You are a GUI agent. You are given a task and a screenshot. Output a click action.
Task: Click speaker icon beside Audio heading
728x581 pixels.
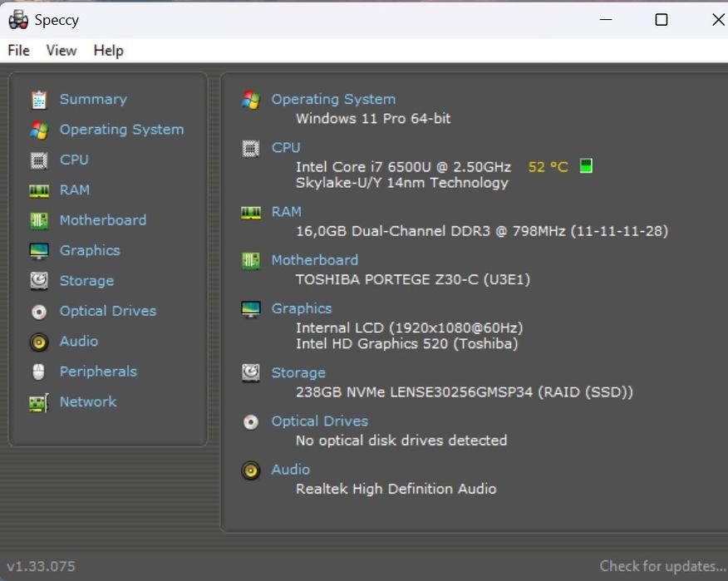pyautogui.click(x=251, y=470)
